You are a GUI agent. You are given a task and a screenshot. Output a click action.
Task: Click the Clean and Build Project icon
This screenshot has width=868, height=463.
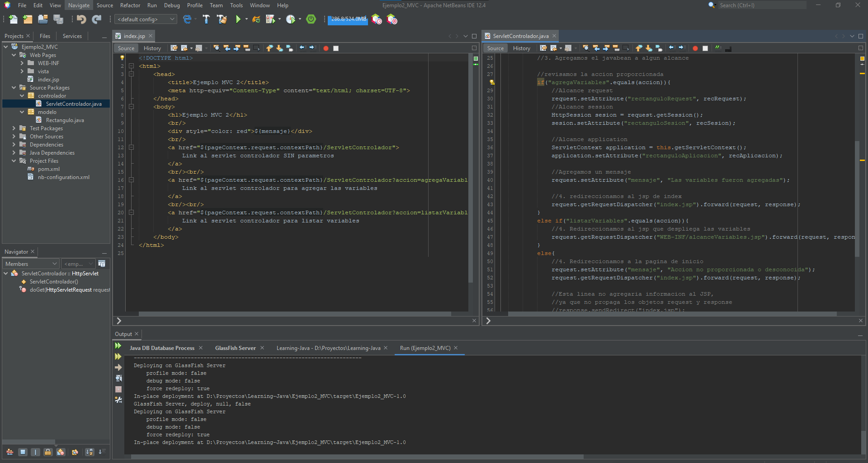(x=222, y=19)
